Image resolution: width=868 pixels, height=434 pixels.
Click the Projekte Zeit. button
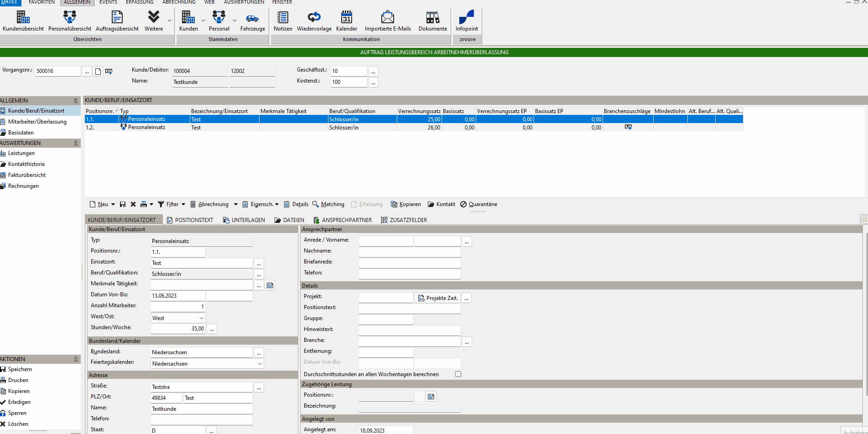point(437,298)
